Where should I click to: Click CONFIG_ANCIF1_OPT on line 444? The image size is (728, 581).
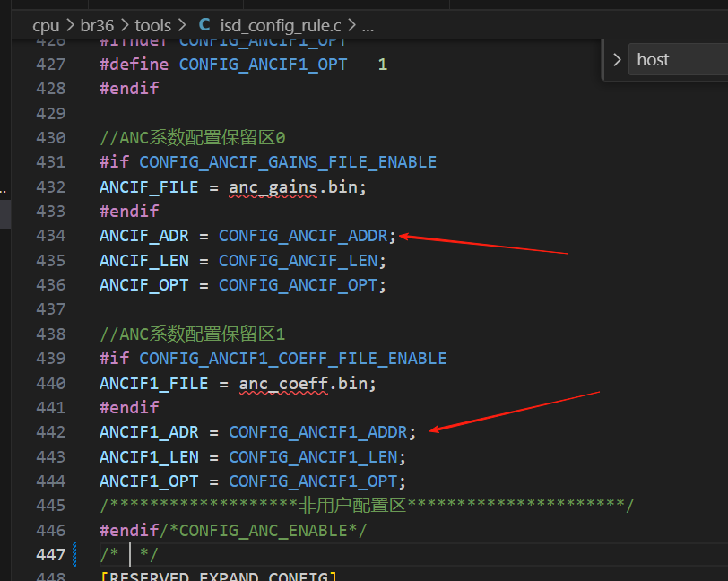tap(313, 481)
